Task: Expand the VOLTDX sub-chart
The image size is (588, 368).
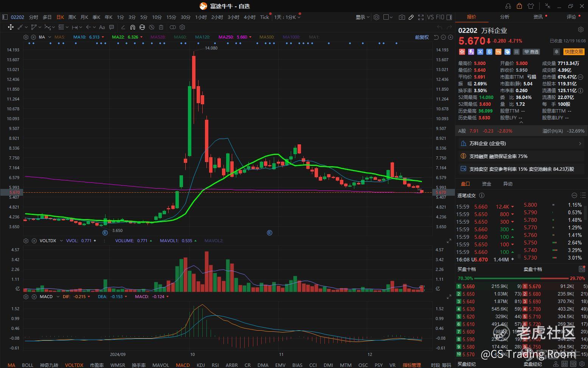Action: 449,241
